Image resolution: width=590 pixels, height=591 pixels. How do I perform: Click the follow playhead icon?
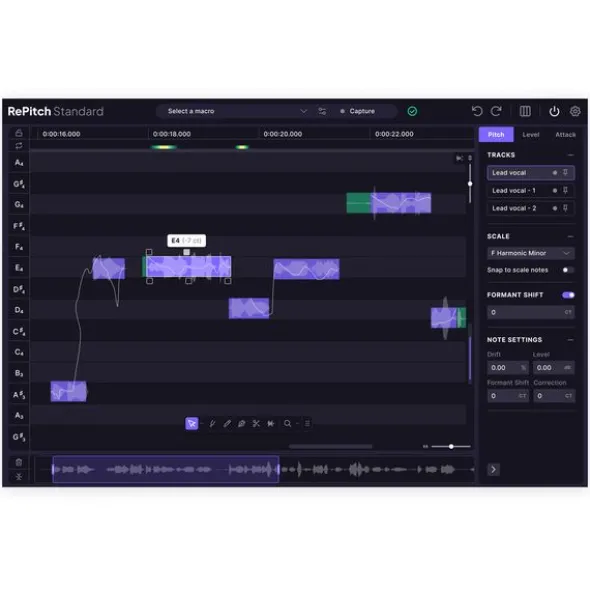pyautogui.click(x=459, y=158)
